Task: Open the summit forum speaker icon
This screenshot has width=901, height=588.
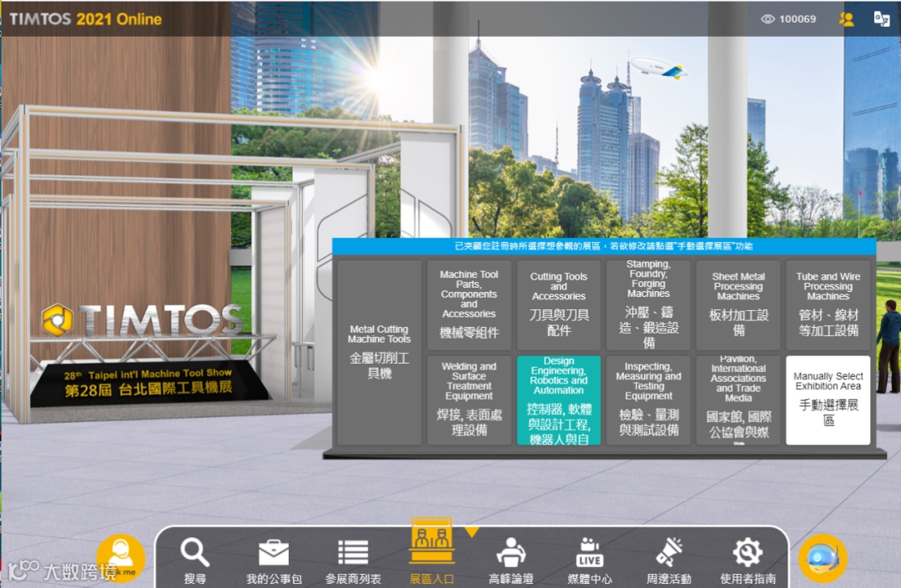Action: tap(511, 552)
